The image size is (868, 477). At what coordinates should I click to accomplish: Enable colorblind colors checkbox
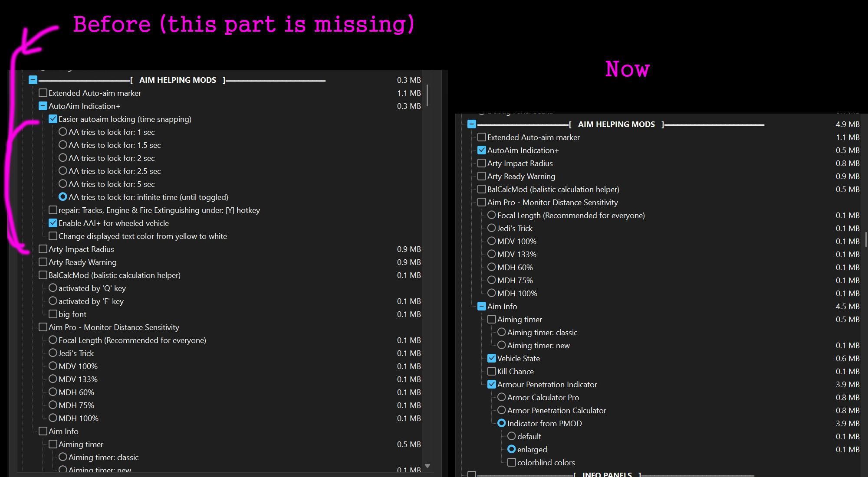[x=511, y=462]
